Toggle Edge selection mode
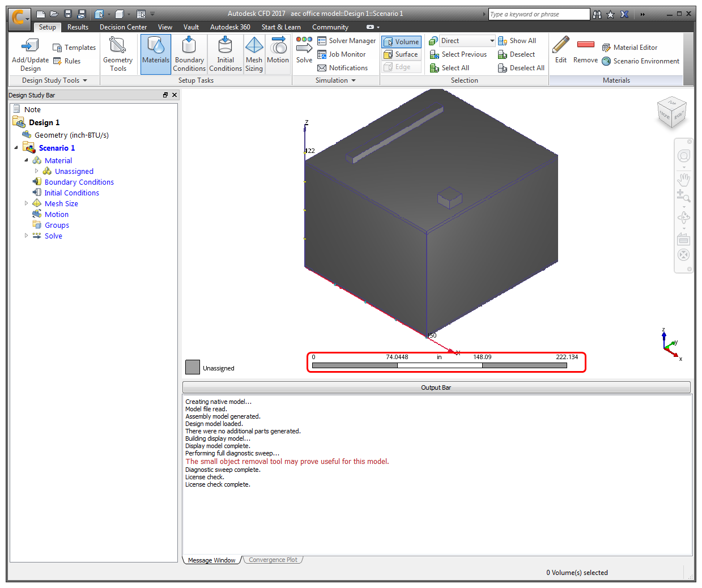Viewport: 702px width, 588px height. pos(402,67)
